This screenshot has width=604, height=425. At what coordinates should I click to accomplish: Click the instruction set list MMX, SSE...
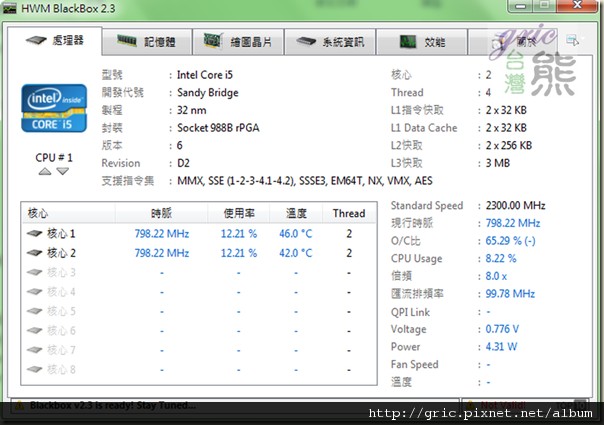click(305, 181)
